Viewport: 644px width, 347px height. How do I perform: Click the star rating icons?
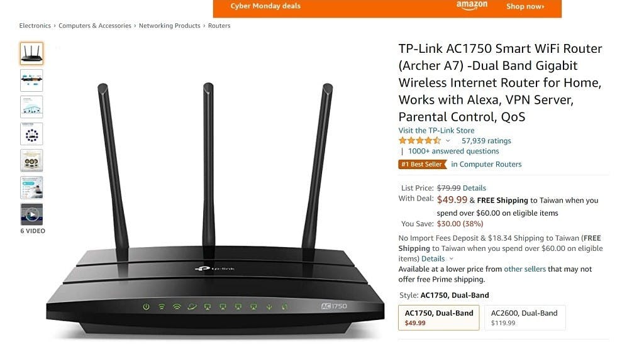[x=419, y=140]
